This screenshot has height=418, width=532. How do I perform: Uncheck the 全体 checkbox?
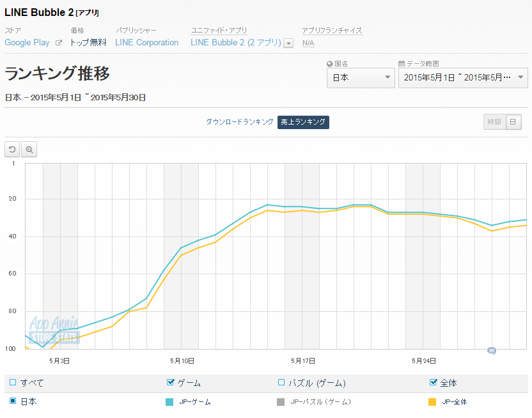click(x=433, y=382)
